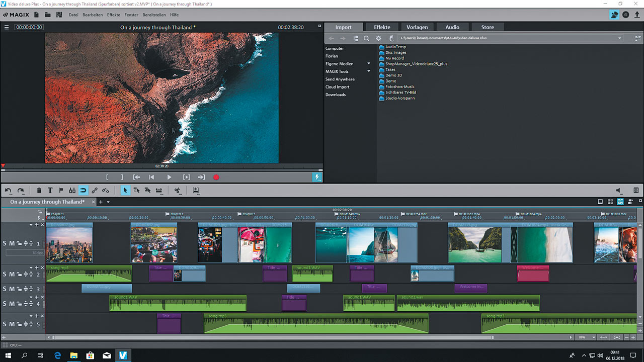
Task: Click the horizontal timeline scrollbar
Action: (272, 337)
